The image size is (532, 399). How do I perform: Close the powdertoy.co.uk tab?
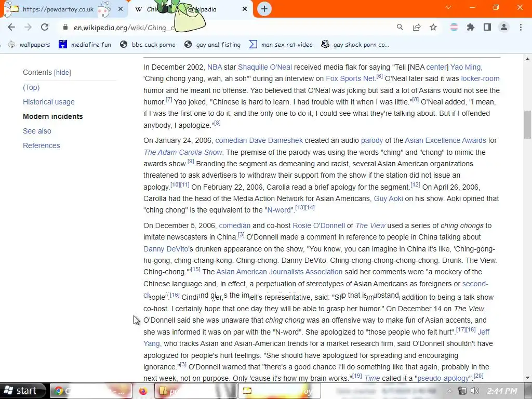click(x=121, y=9)
